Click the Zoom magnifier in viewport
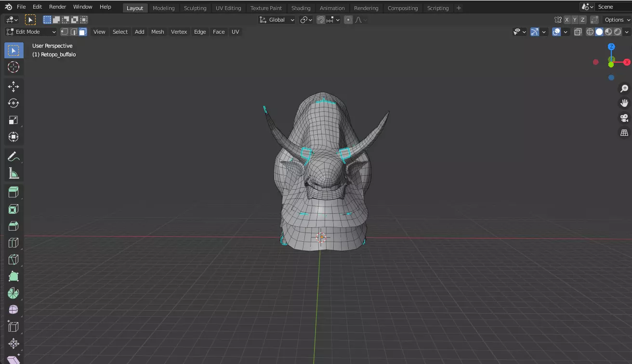Viewport: 632px width, 364px height. point(624,89)
